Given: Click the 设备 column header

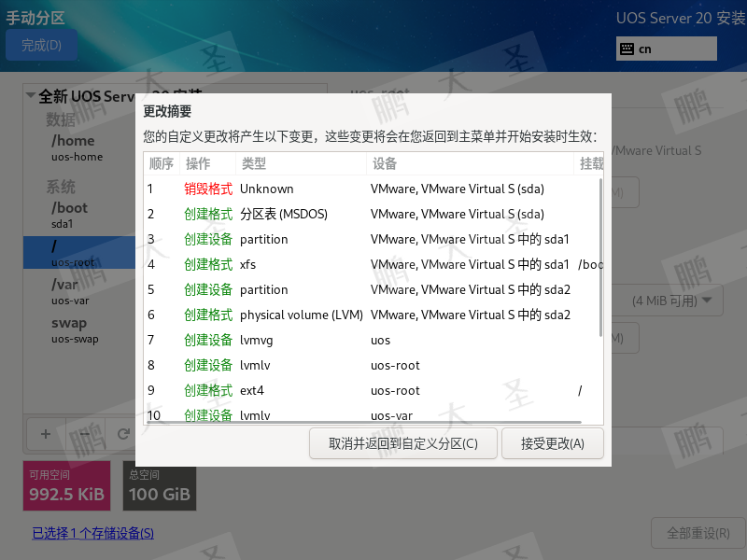Looking at the screenshot, I should tap(470, 164).
